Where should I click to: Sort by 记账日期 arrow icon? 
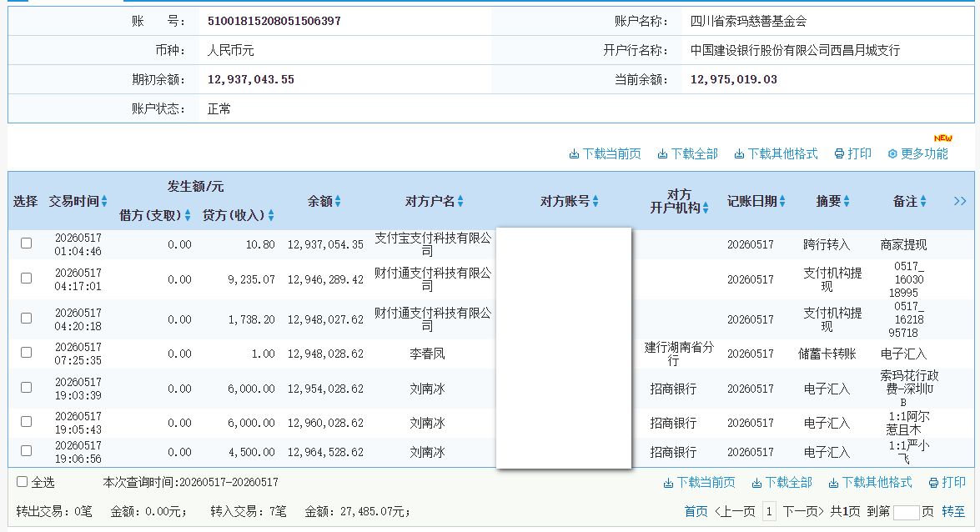(x=782, y=201)
